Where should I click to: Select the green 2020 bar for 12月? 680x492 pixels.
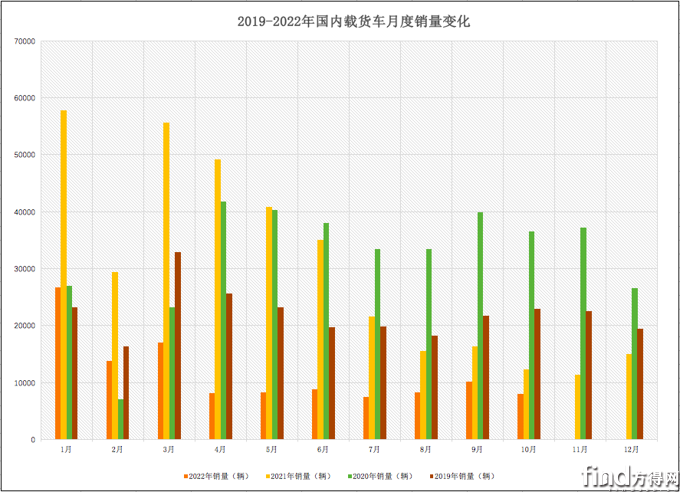pyautogui.click(x=634, y=364)
